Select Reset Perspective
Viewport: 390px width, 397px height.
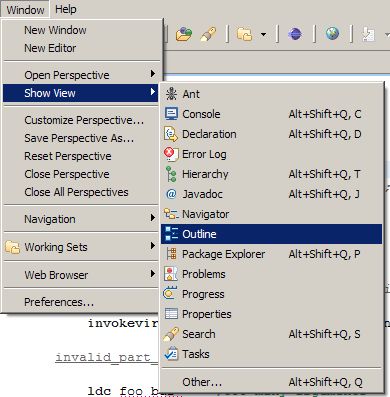82,156
